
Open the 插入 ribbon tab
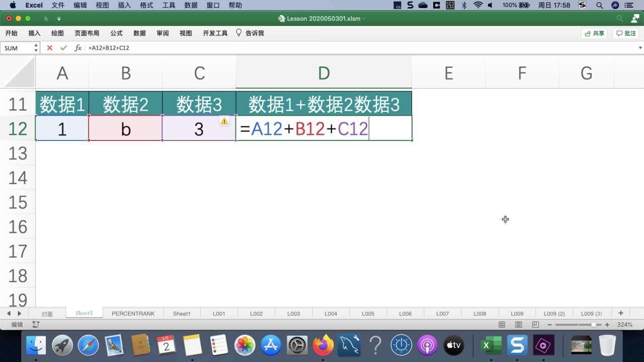click(x=34, y=33)
